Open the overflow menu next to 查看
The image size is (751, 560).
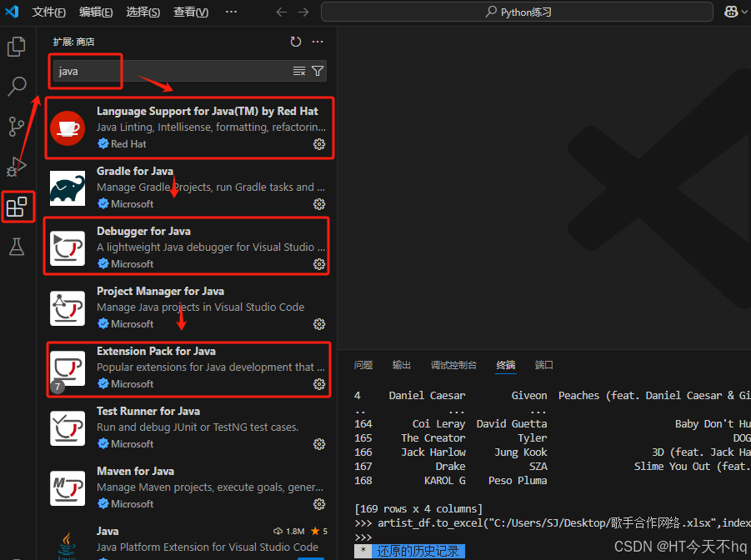click(x=231, y=12)
